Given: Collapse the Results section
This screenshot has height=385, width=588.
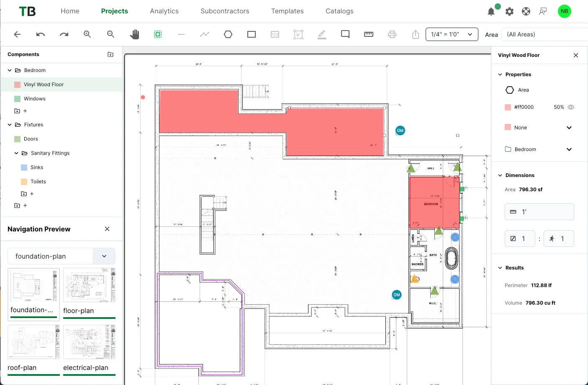Looking at the screenshot, I should 500,267.
